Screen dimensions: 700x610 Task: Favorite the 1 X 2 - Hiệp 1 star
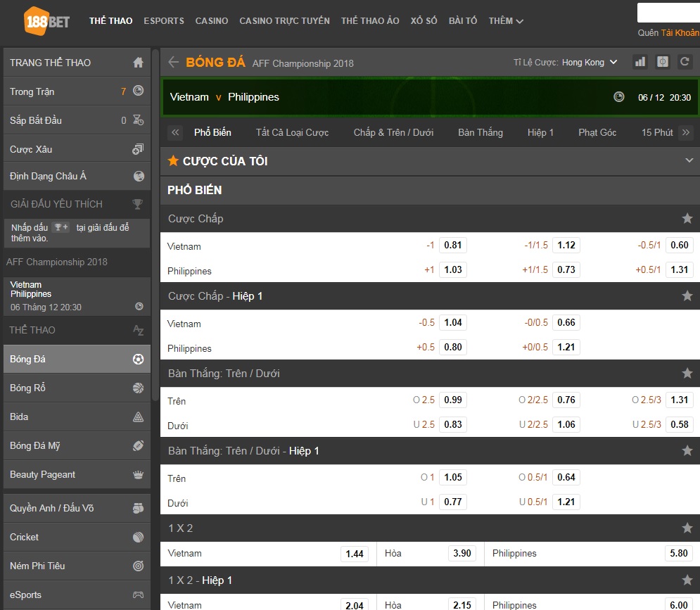[x=687, y=580]
